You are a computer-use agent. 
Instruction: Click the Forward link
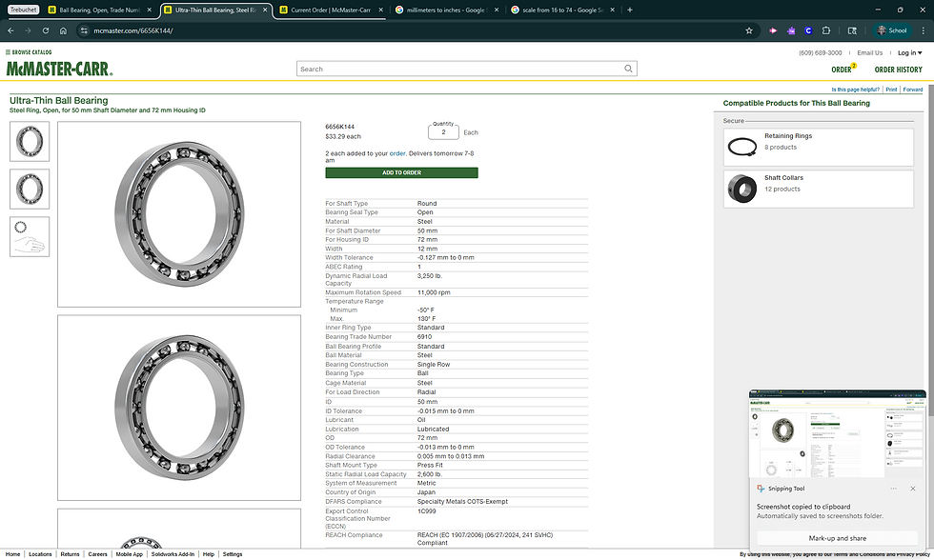click(x=913, y=90)
